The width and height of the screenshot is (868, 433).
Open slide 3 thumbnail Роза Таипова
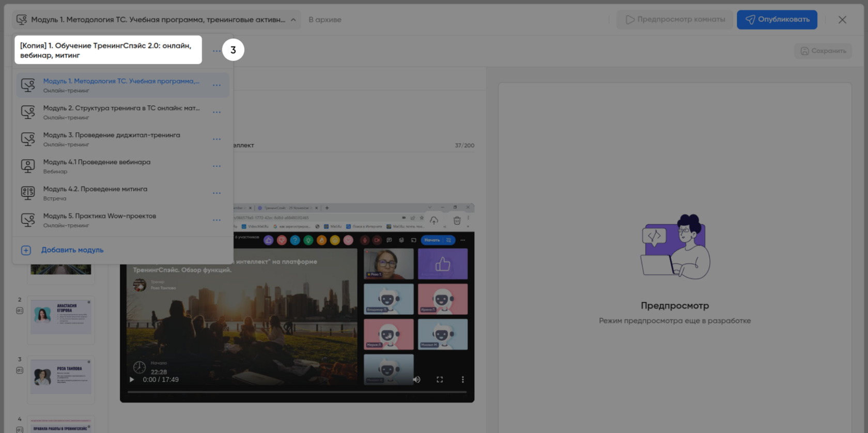click(x=61, y=377)
